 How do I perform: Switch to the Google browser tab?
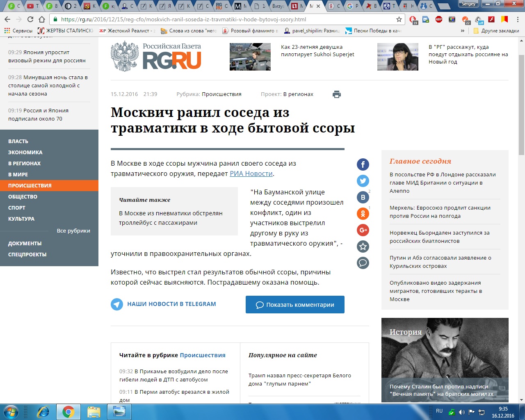tap(353, 6)
